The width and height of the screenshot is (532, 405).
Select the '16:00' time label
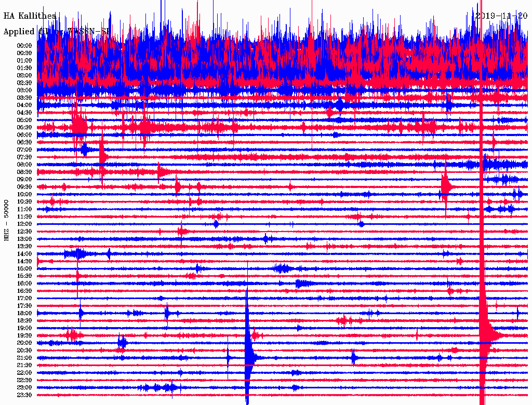(24, 283)
